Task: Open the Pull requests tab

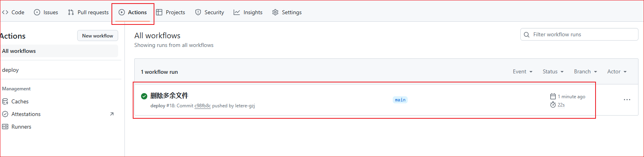Action: coord(88,12)
